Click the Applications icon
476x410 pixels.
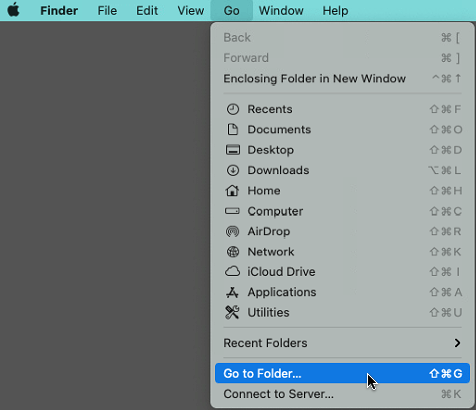click(232, 292)
